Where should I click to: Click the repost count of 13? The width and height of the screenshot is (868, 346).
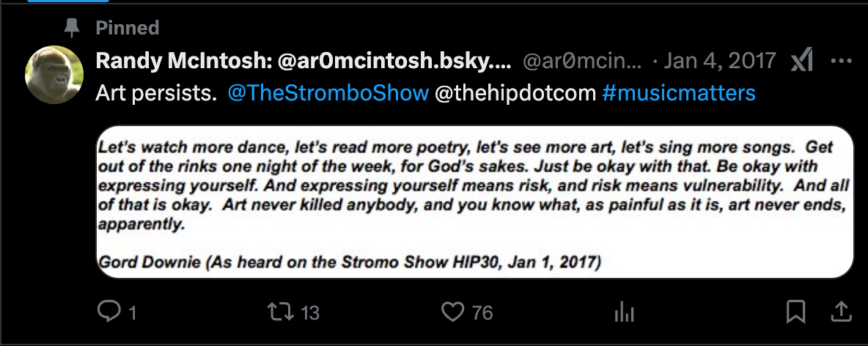(x=310, y=313)
